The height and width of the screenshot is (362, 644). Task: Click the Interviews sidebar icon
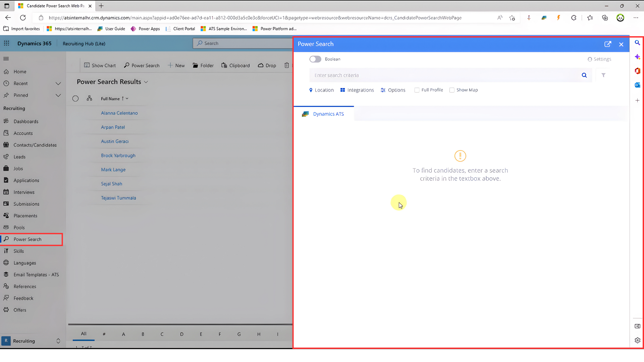coord(6,192)
